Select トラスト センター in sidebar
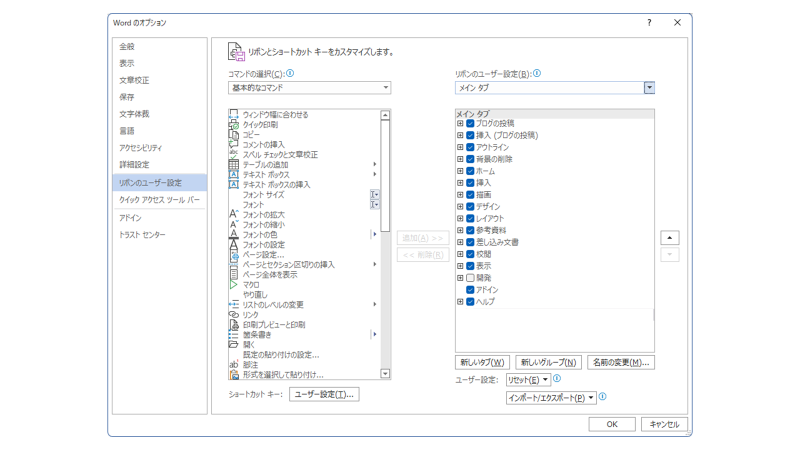The image size is (800, 450). click(x=160, y=235)
